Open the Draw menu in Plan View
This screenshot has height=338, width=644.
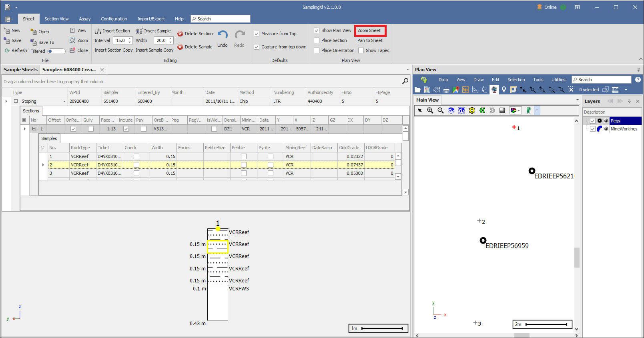[x=478, y=80]
